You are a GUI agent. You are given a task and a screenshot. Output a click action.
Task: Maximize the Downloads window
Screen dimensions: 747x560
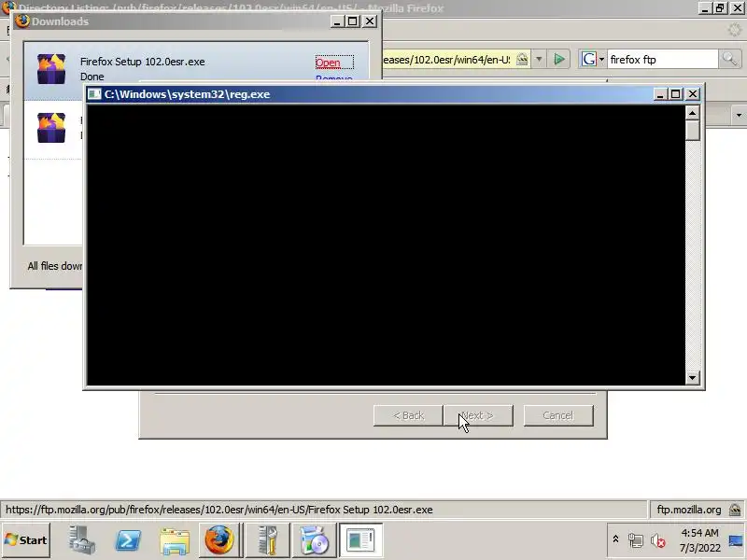(353, 21)
